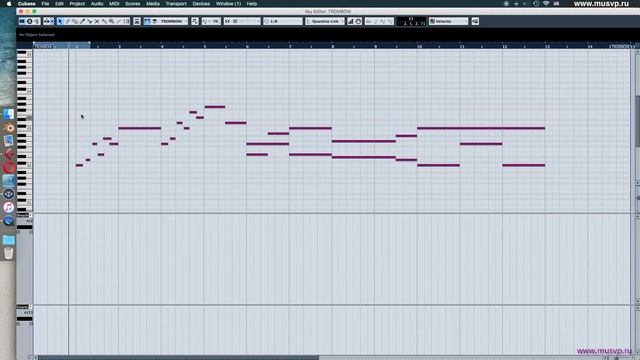Open the Velocity event colors dropdown

448,21
